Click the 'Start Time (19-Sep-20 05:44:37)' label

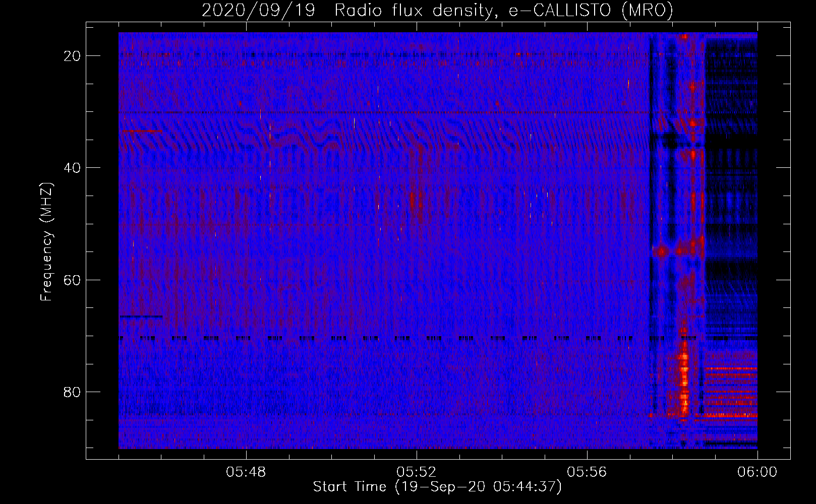[437, 487]
